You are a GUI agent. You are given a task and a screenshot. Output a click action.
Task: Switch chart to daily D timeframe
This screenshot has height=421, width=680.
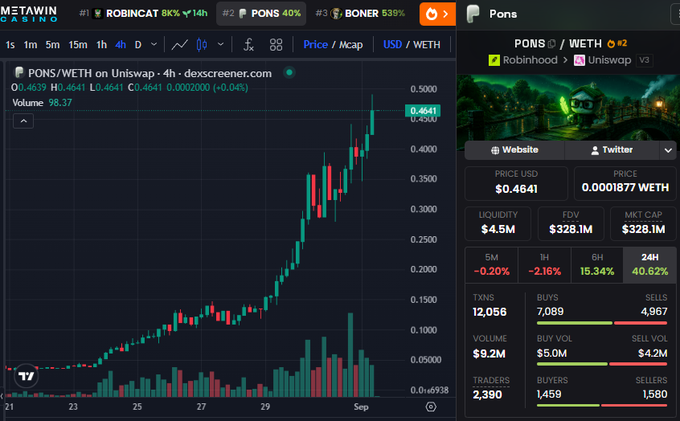tap(138, 45)
